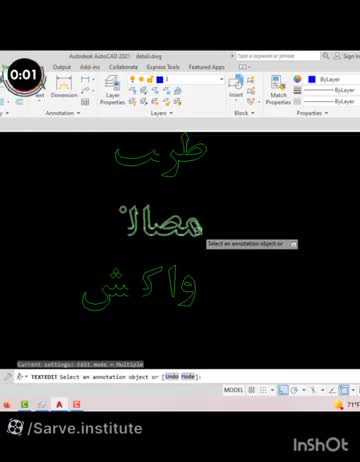This screenshot has width=360, height=462.
Task: Click the Edit Attributes icon
Action: [x=251, y=101]
